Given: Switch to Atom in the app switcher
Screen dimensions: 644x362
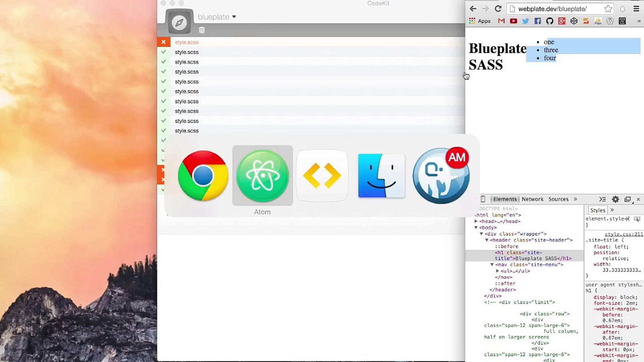Looking at the screenshot, I should (x=262, y=175).
